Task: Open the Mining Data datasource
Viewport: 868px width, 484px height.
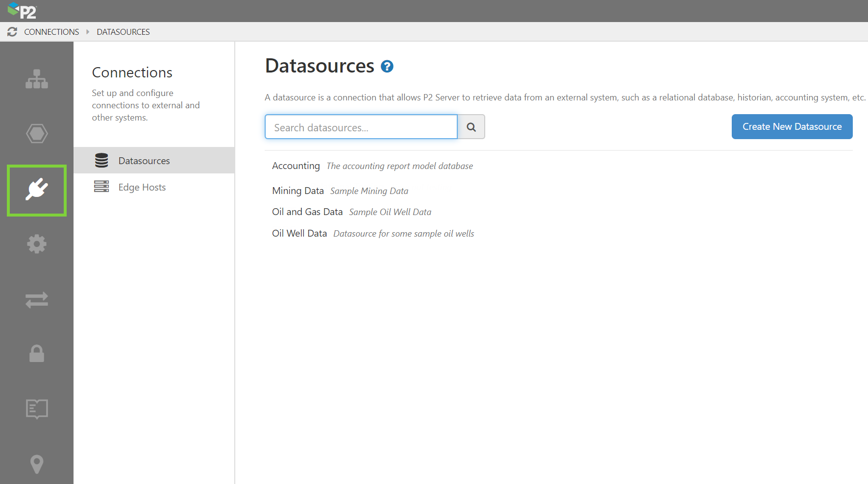Action: tap(298, 191)
